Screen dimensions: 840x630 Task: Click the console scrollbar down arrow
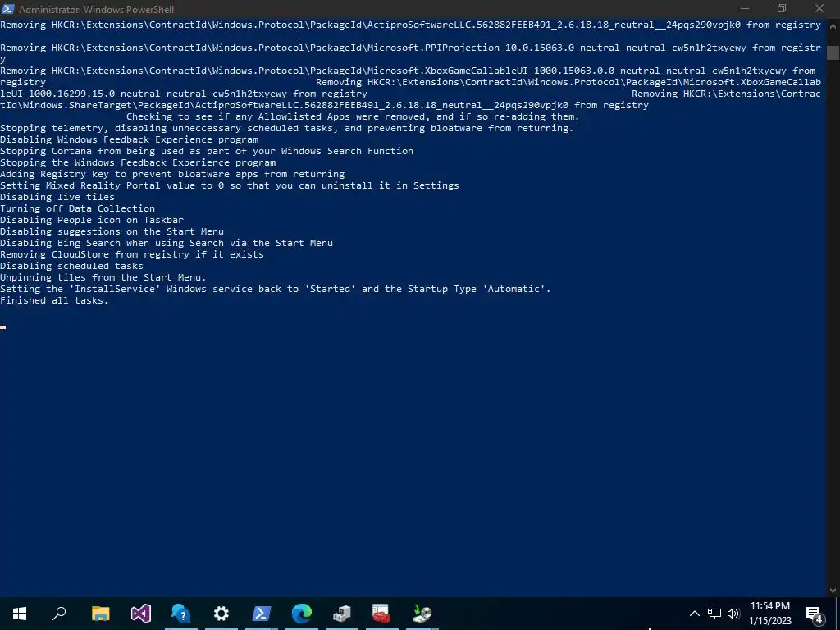pos(833,591)
